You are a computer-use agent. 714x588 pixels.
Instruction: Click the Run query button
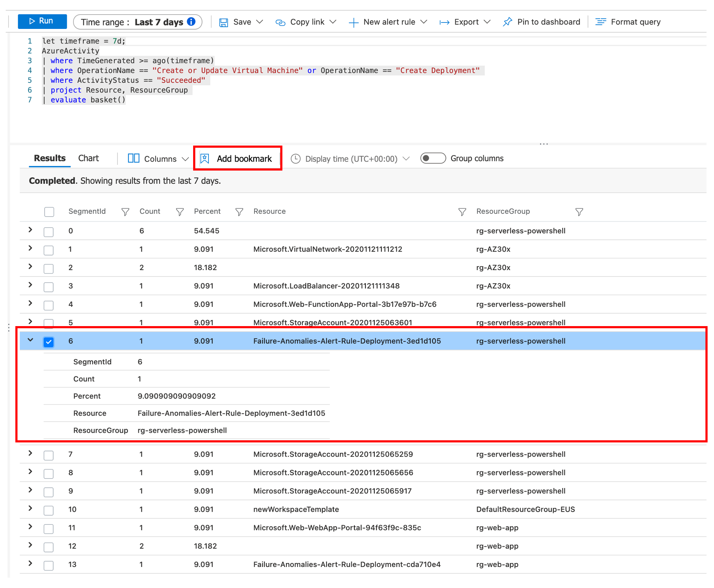tap(42, 21)
